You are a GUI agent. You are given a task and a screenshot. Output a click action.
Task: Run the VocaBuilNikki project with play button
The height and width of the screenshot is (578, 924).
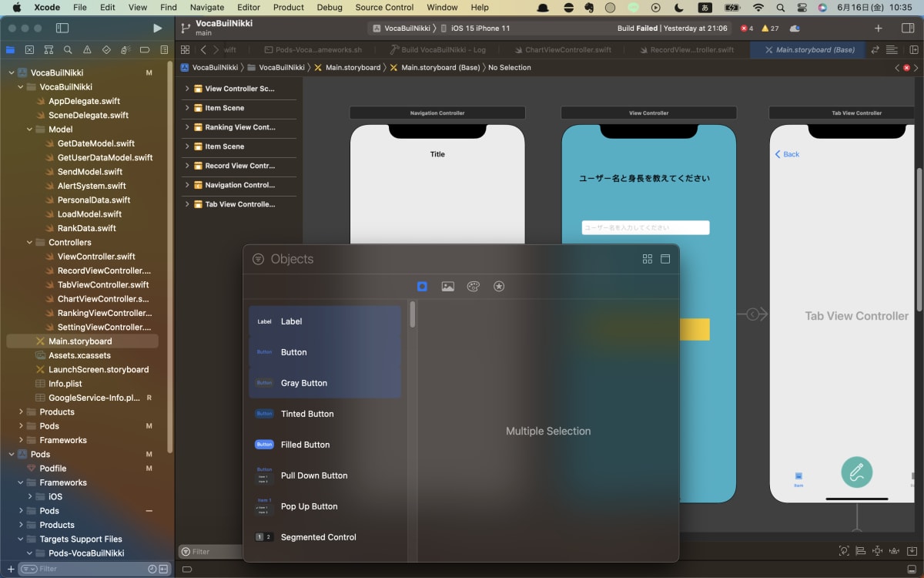157,28
